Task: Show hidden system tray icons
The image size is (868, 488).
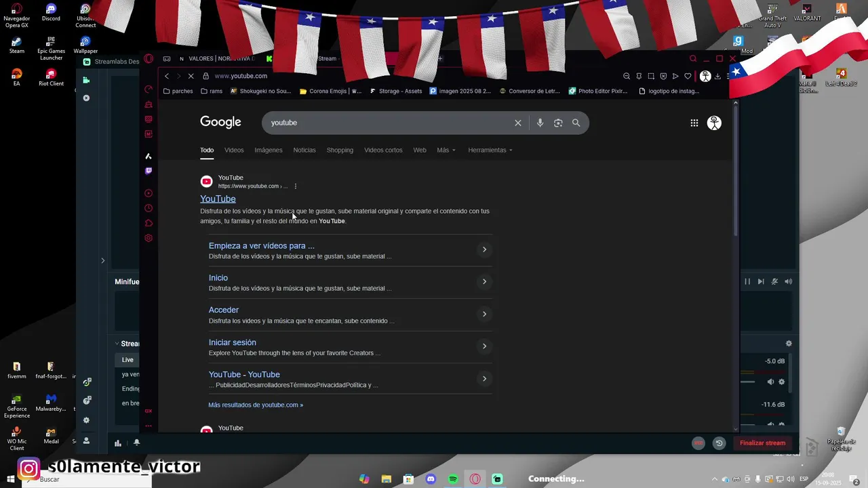Action: point(715,479)
